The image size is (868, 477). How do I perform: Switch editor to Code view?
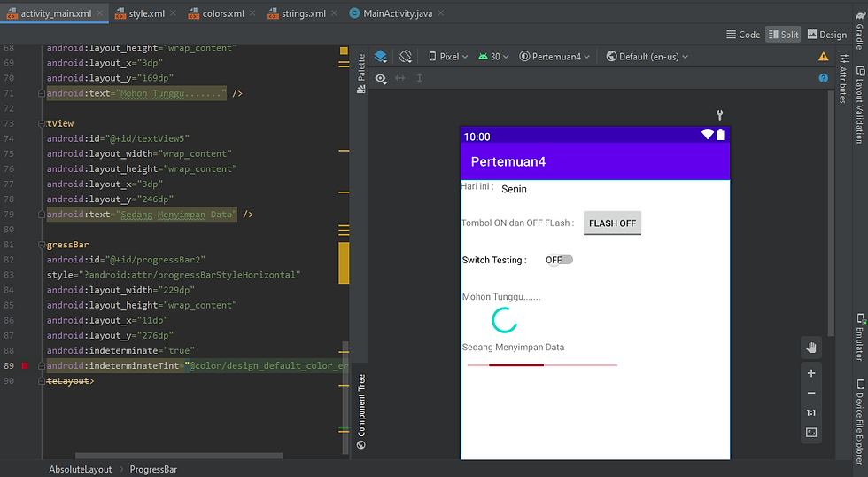pyautogui.click(x=743, y=35)
